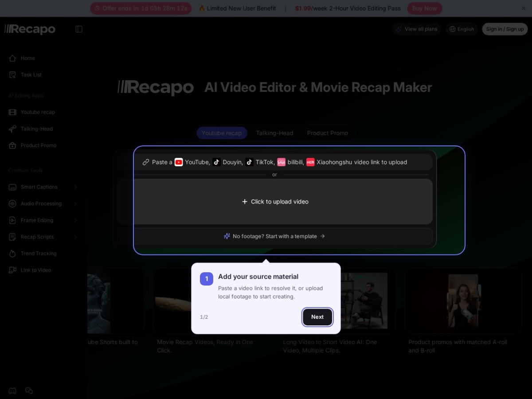Click Next in the onboarding tooltip
The image size is (532, 399).
[317, 317]
